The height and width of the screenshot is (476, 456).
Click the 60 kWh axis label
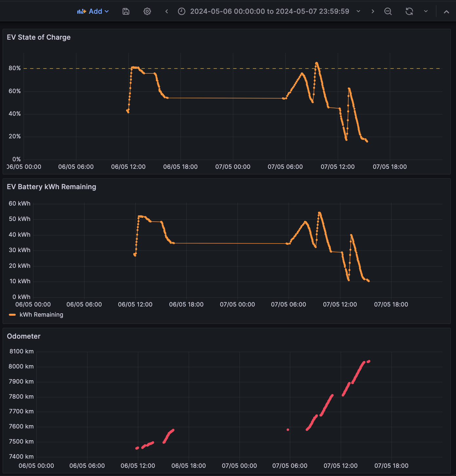point(20,204)
